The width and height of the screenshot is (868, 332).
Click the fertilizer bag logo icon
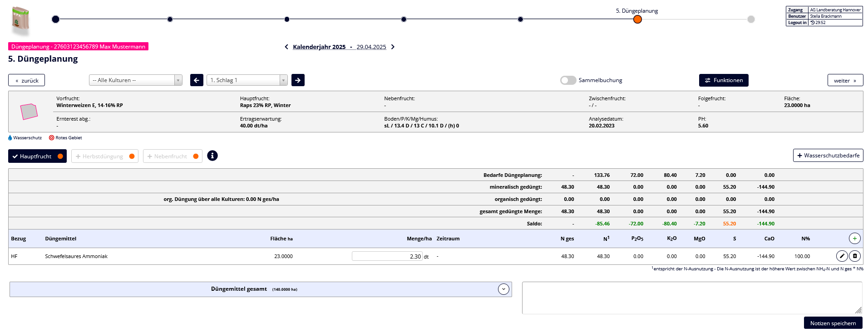[x=20, y=20]
